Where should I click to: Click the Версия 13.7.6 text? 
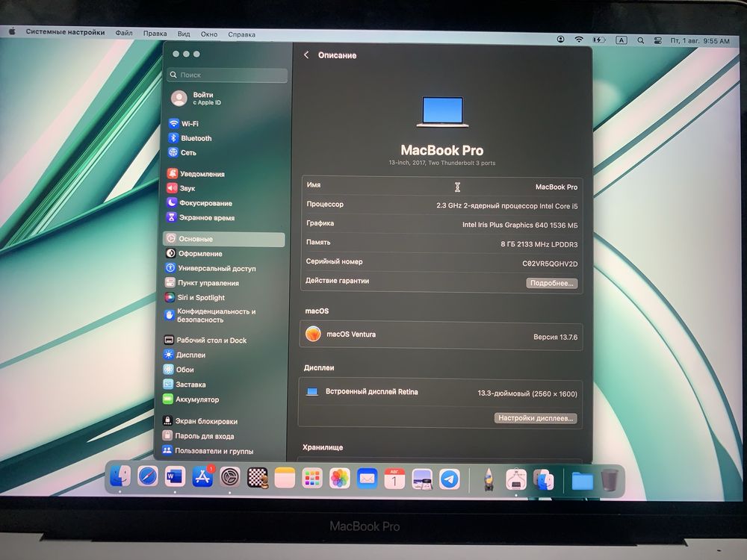pyautogui.click(x=555, y=337)
